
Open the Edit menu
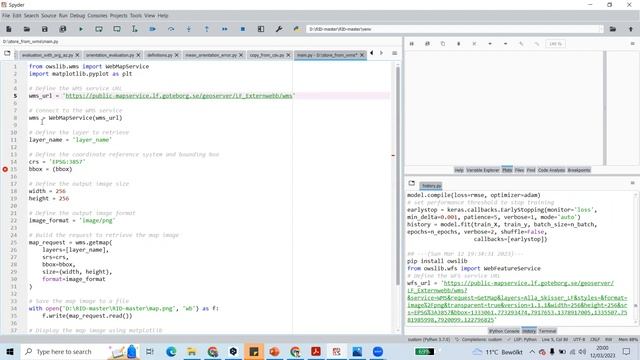click(x=17, y=16)
